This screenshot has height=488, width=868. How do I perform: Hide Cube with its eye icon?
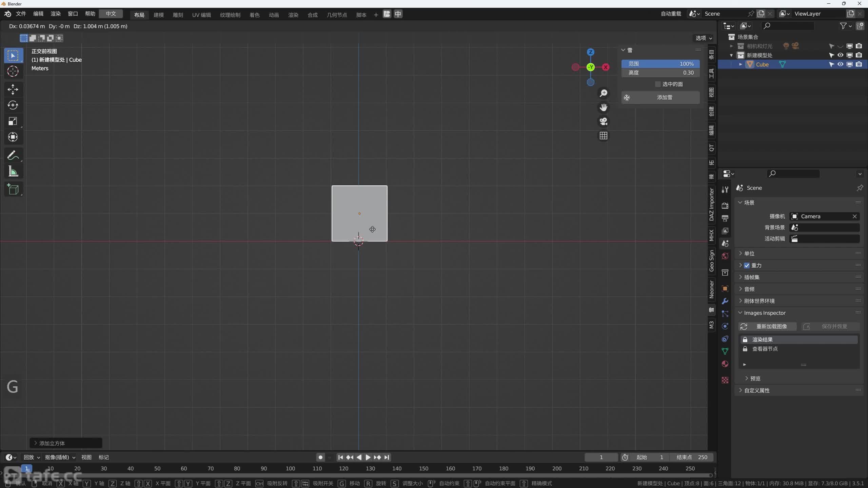coord(841,64)
